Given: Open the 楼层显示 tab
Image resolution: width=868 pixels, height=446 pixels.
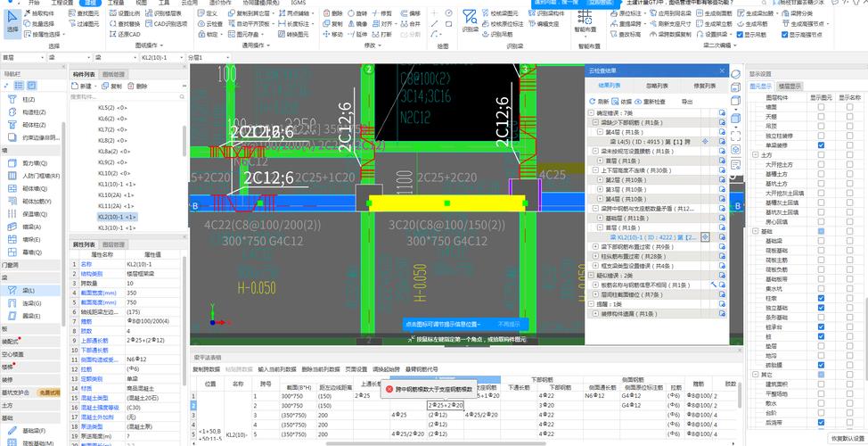Looking at the screenshot, I should click(x=790, y=86).
